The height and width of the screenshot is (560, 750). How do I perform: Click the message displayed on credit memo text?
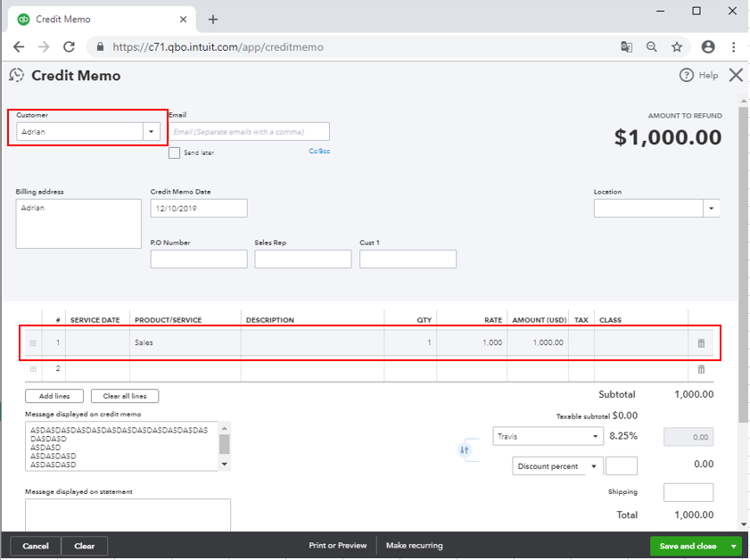121,446
